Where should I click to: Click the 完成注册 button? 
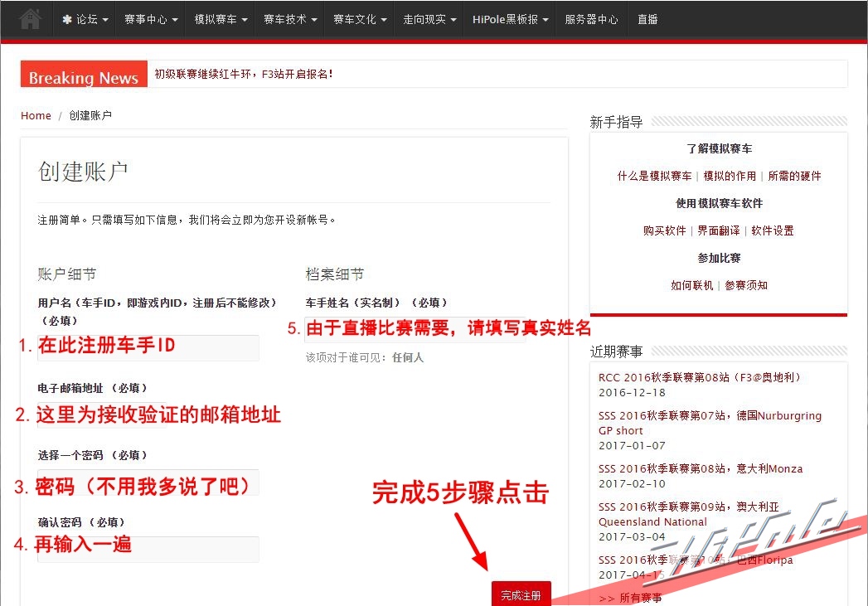[521, 594]
